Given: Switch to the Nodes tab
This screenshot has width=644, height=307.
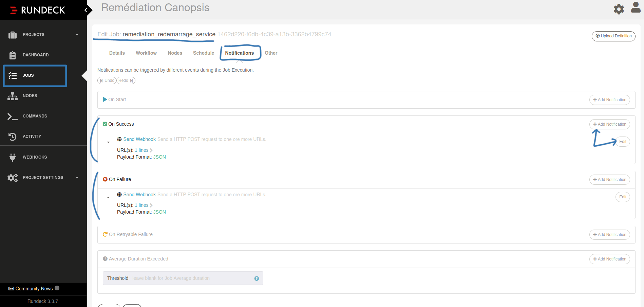Looking at the screenshot, I should pos(175,53).
